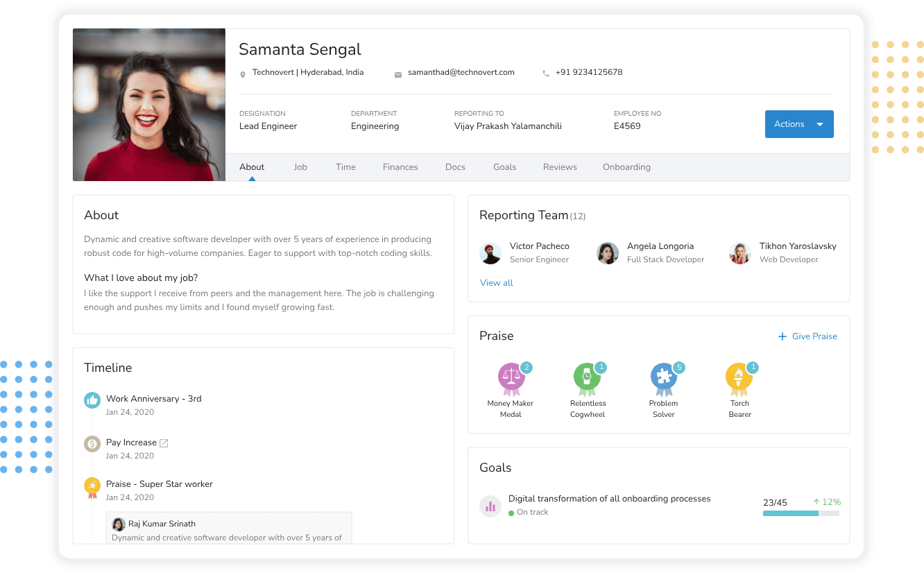Viewport: 924px width, 573px height.
Task: Click reporting manager Vijay Prakash Yalamanchili
Action: pos(508,126)
